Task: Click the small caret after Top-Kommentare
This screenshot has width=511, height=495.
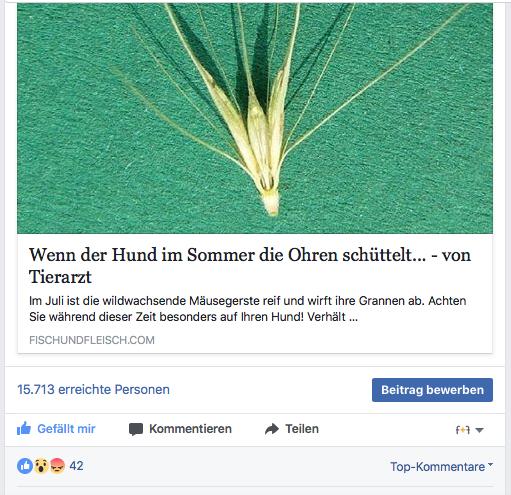Action: click(490, 464)
